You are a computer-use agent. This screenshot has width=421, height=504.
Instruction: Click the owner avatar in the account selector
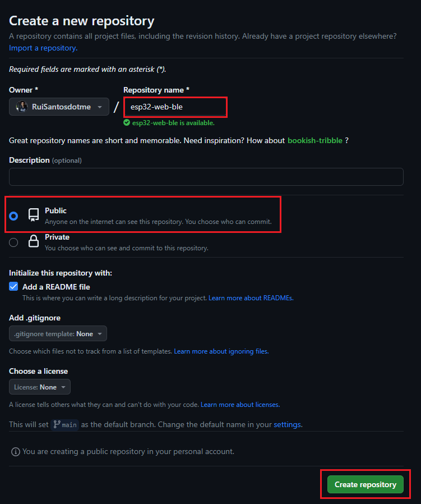click(22, 107)
